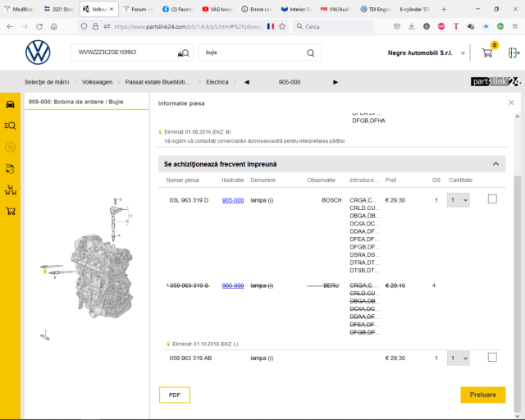Click the browser address bar URL

(189, 26)
